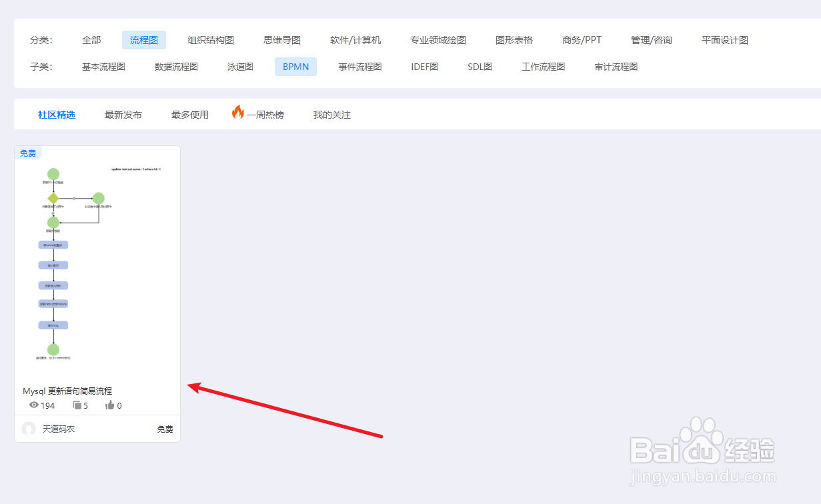This screenshot has width=821, height=504.
Task: Click the 免费 link in the card footer
Action: (x=165, y=429)
